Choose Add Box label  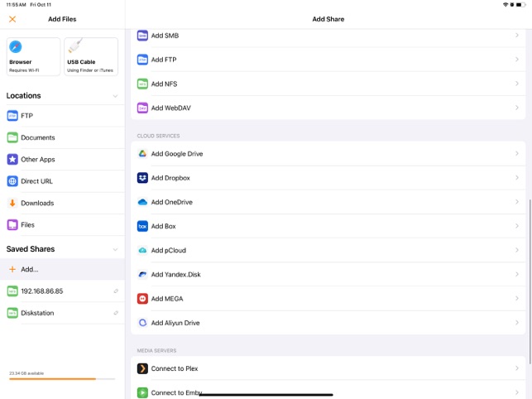[164, 226]
